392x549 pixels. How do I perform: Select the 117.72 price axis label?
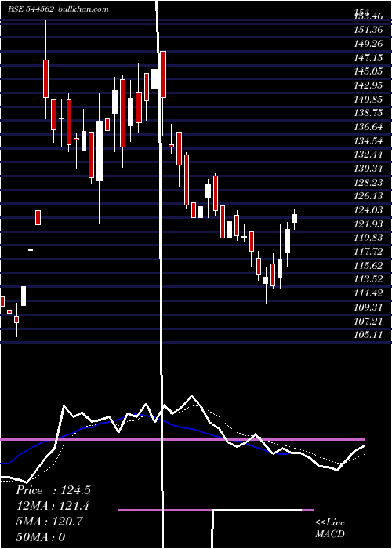368,252
